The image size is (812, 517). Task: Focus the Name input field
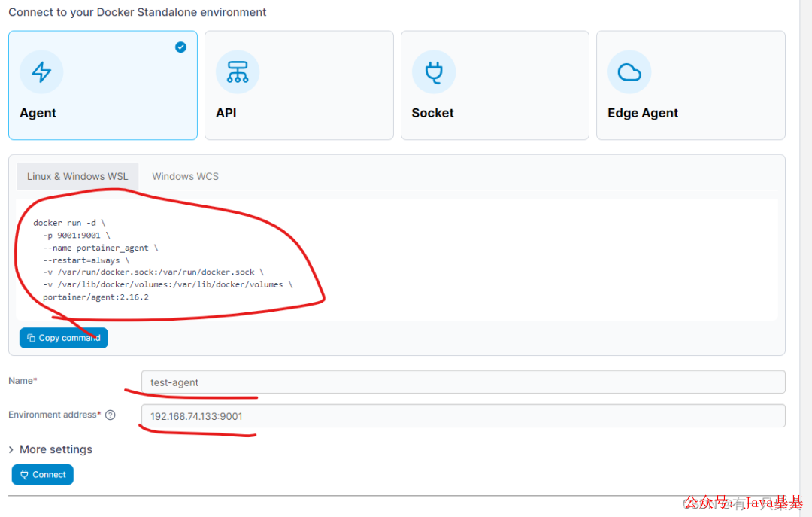pyautogui.click(x=463, y=382)
